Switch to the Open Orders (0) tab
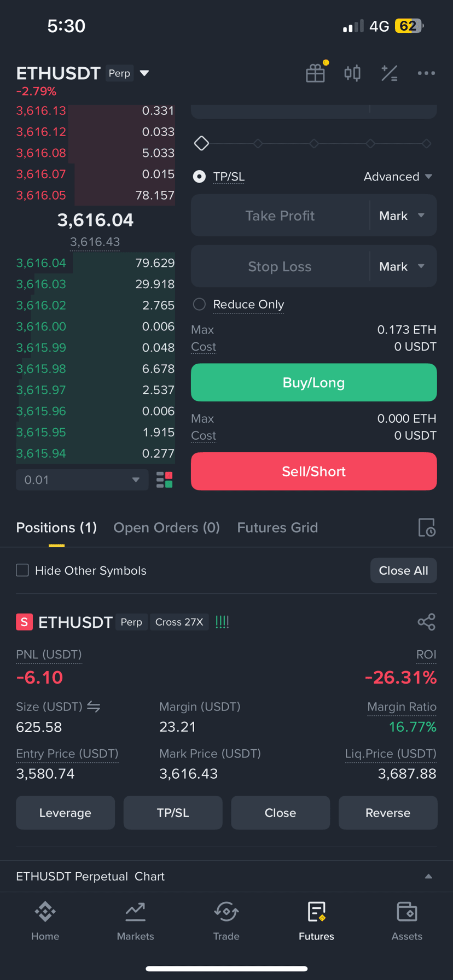The height and width of the screenshot is (980, 453). pyautogui.click(x=166, y=527)
